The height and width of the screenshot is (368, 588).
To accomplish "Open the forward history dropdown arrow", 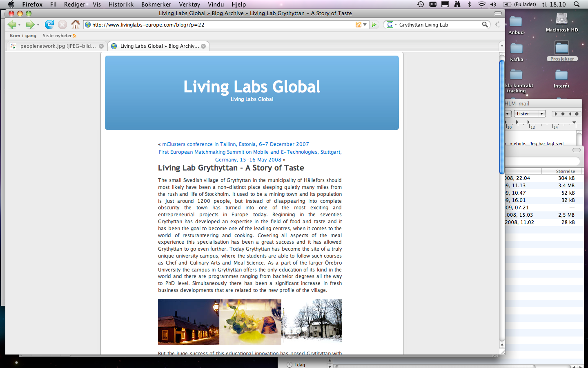I will coord(38,25).
